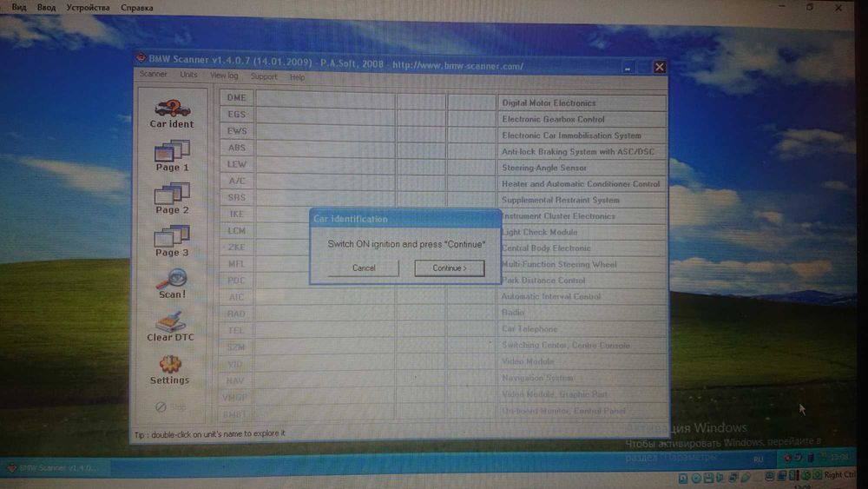Open the Help menu in BMW Scanner

click(x=297, y=77)
